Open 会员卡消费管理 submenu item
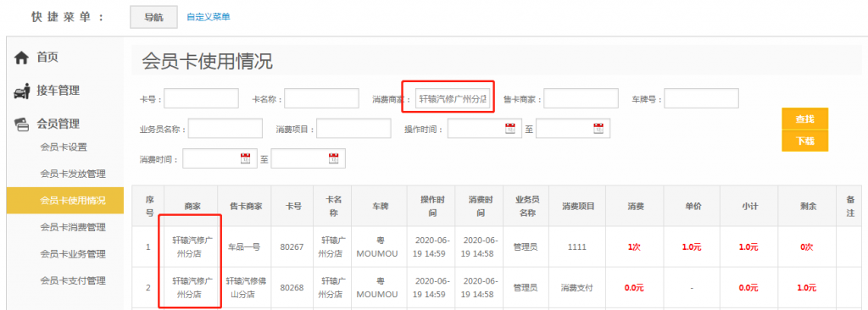Screen dimensions: 868x310 [73, 228]
